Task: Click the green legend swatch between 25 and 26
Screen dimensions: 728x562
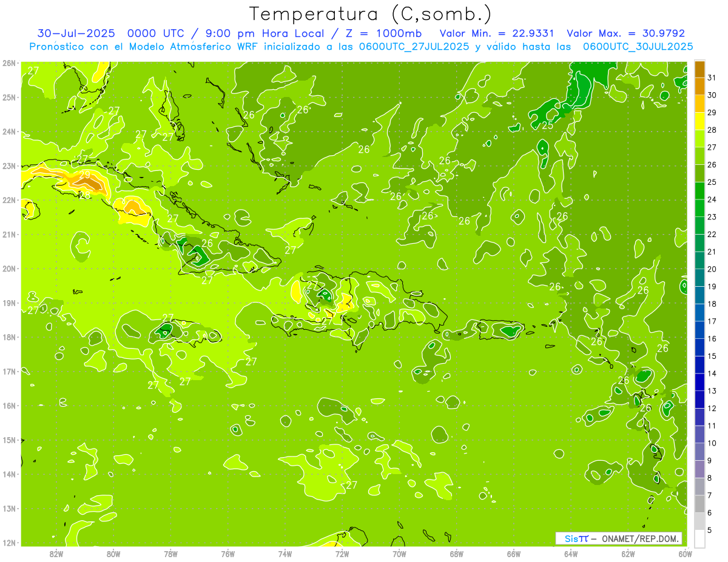Action: 699,173
